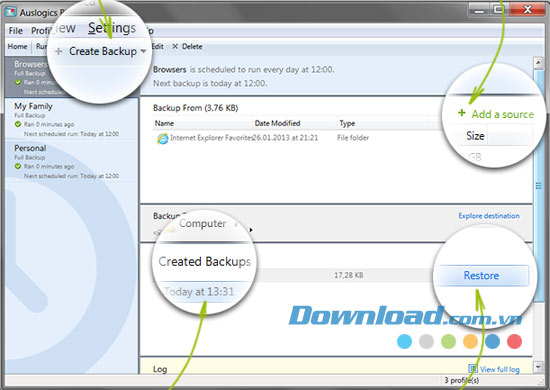550x390 pixels.
Task: Click the Log section heading
Action: pos(160,369)
